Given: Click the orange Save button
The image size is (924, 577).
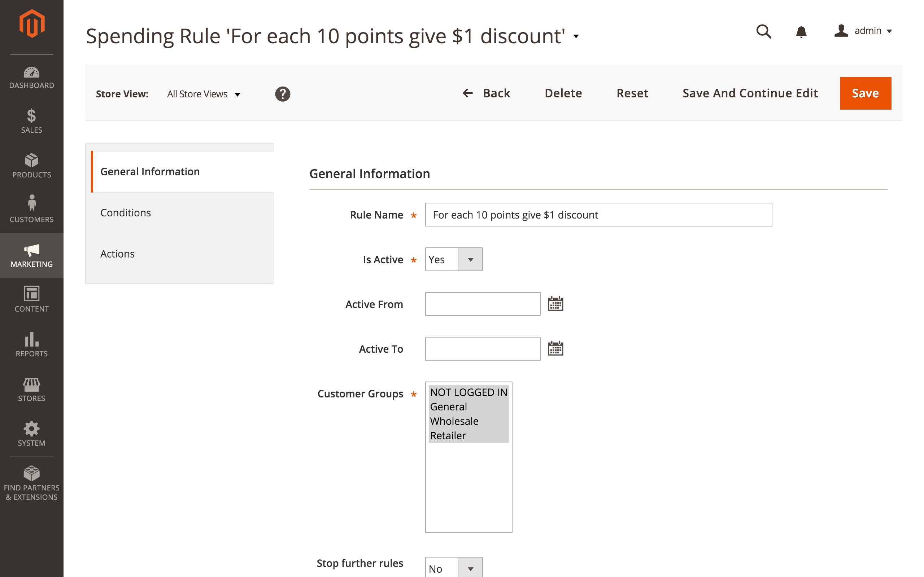Looking at the screenshot, I should click(x=865, y=93).
